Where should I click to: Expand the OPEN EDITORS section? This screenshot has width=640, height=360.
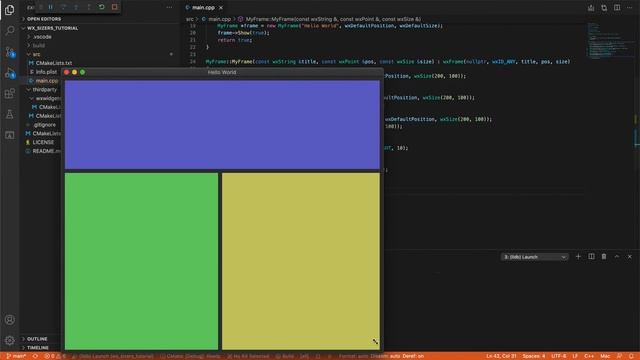tap(44, 19)
